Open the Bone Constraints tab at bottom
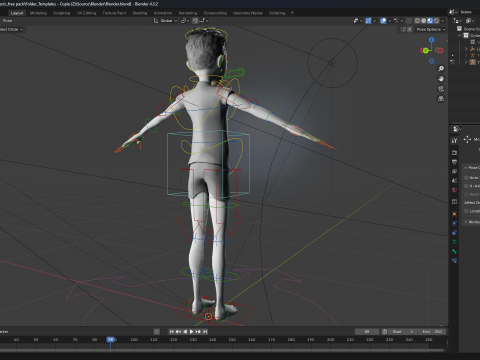The height and width of the screenshot is (360, 480). point(454,261)
